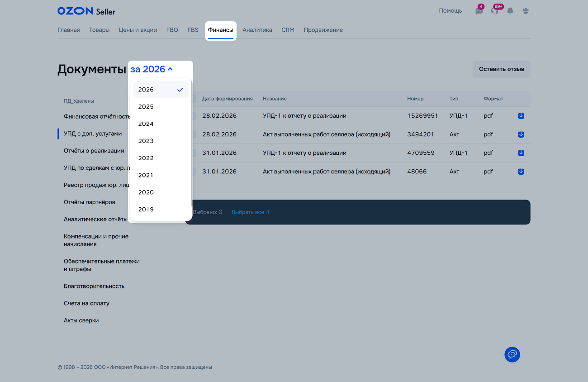The height and width of the screenshot is (382, 588).
Task: Download document number 15269951
Action: (521, 116)
